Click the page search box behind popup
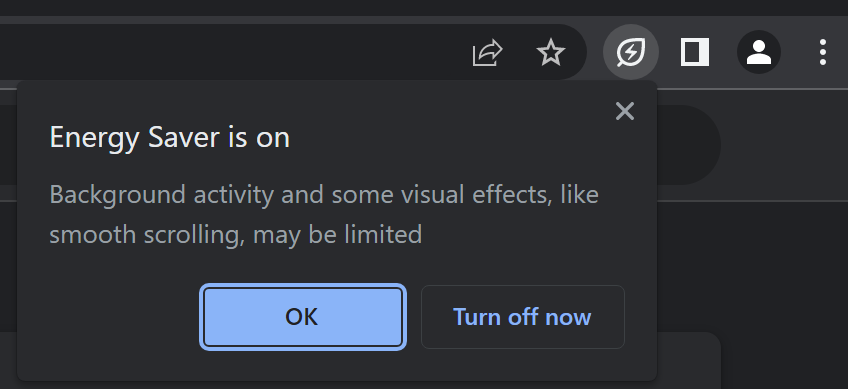This screenshot has width=848, height=389. [689, 145]
